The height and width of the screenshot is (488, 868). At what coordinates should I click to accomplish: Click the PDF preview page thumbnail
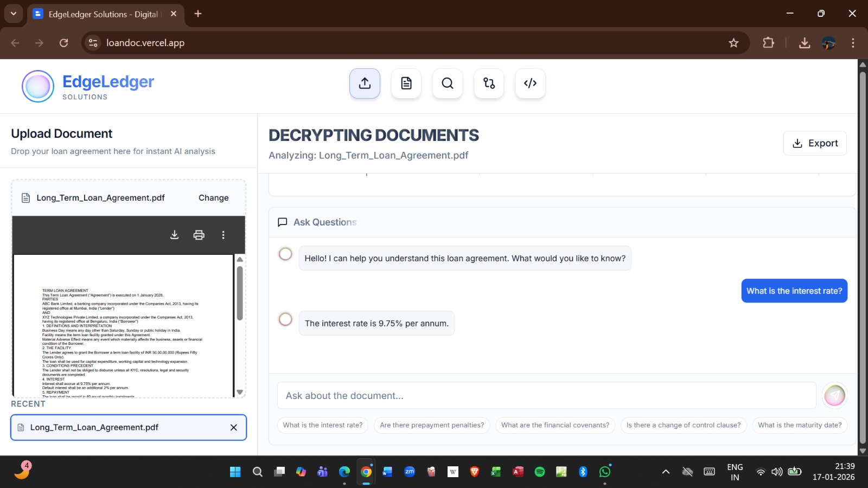tap(123, 325)
